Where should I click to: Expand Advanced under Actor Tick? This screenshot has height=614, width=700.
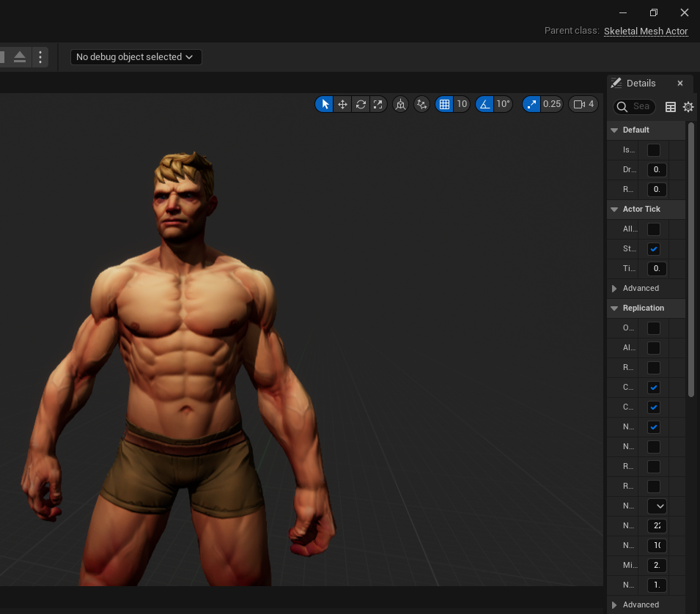(x=614, y=289)
